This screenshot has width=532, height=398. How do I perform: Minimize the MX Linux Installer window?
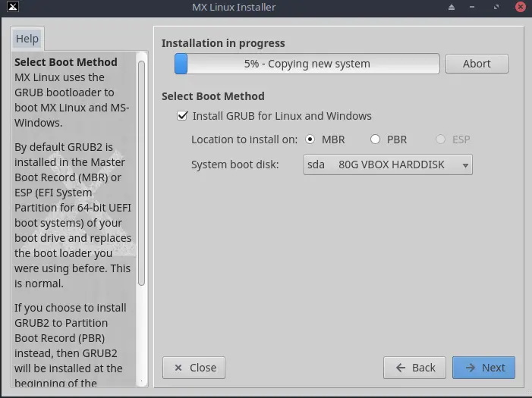(472, 7)
